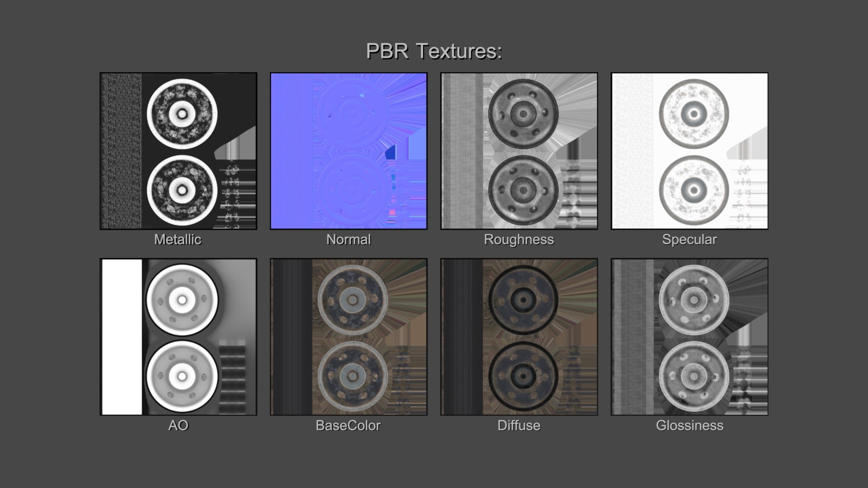Select the Diffuse texture thumbnail

pyautogui.click(x=519, y=337)
